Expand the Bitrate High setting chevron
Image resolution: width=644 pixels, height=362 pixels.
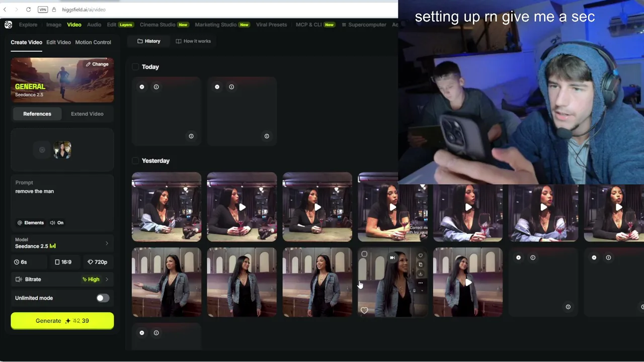[x=107, y=280]
